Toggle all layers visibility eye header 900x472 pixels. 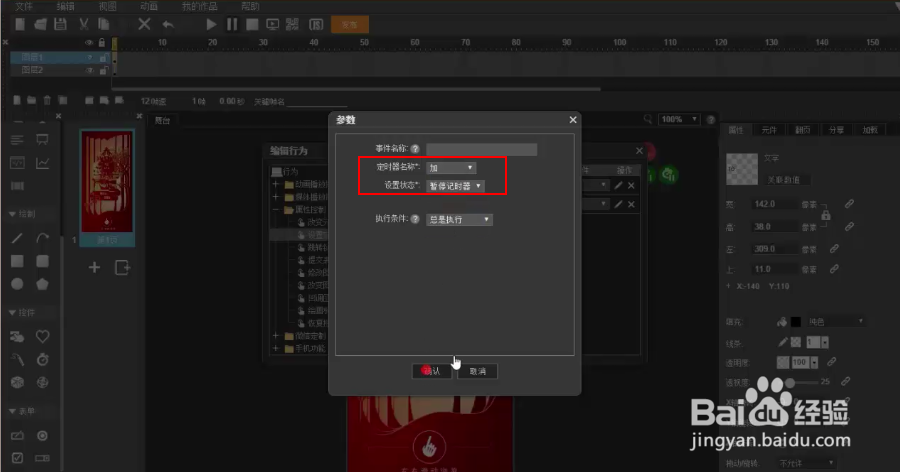89,42
